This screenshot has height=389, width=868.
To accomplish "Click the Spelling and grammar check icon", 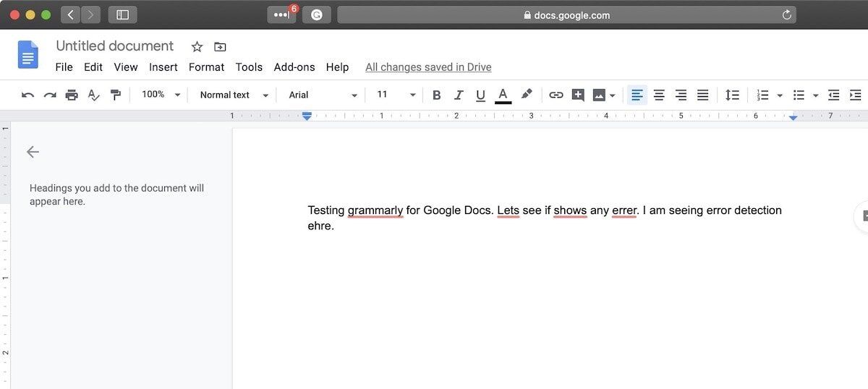I will point(93,95).
